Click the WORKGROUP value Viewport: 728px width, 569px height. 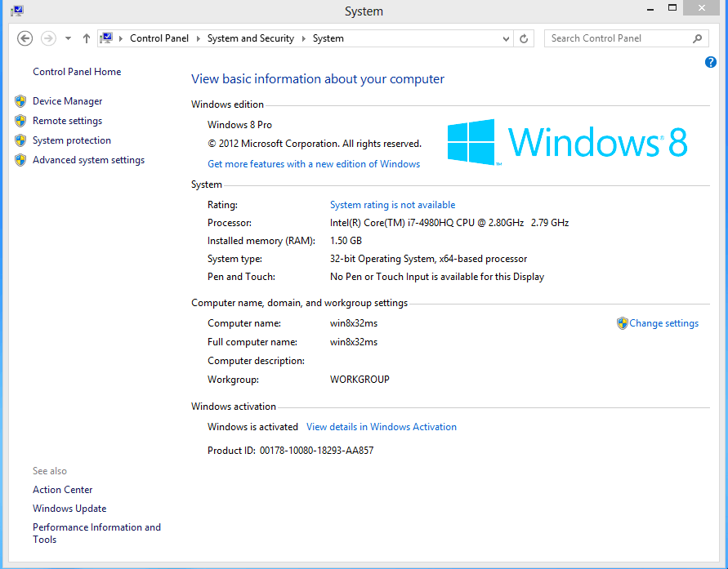coord(360,380)
